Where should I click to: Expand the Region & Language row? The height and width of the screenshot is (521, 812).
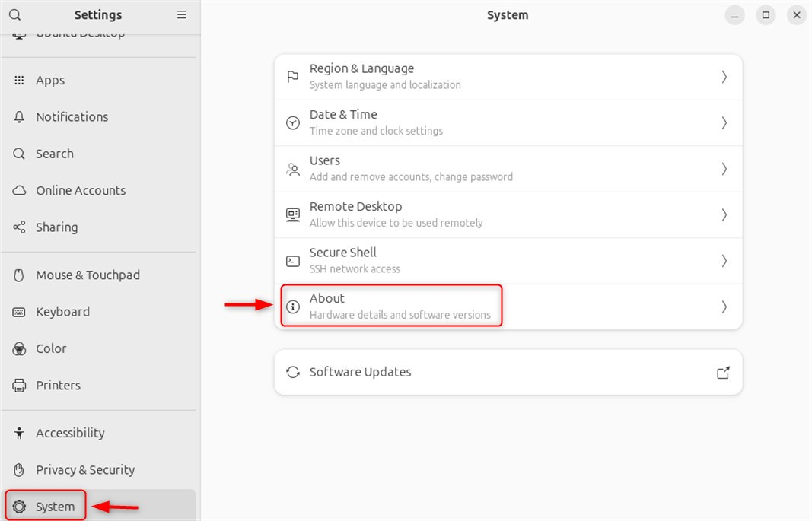tap(723, 76)
